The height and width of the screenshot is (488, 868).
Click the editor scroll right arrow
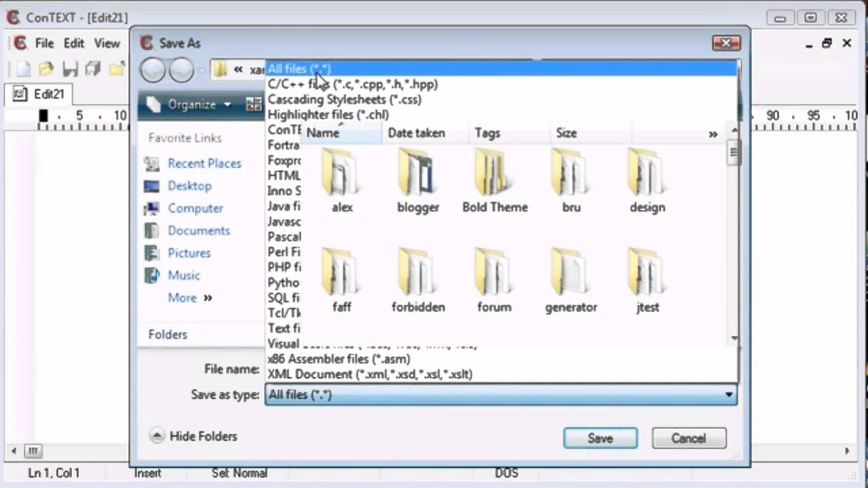(847, 451)
